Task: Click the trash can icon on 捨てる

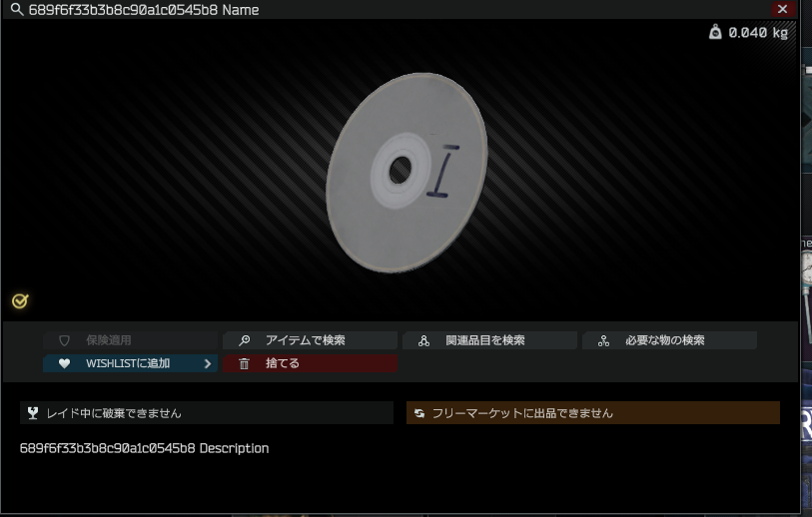Action: click(245, 363)
